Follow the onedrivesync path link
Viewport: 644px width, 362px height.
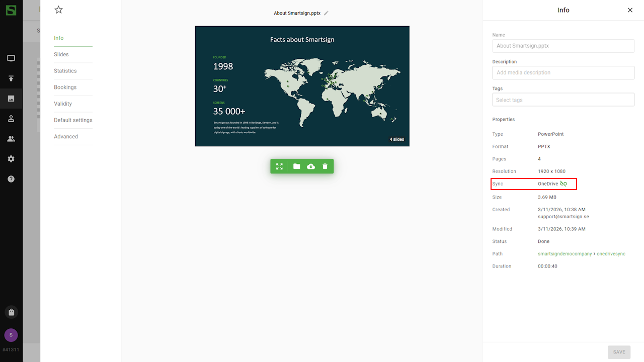pos(611,254)
